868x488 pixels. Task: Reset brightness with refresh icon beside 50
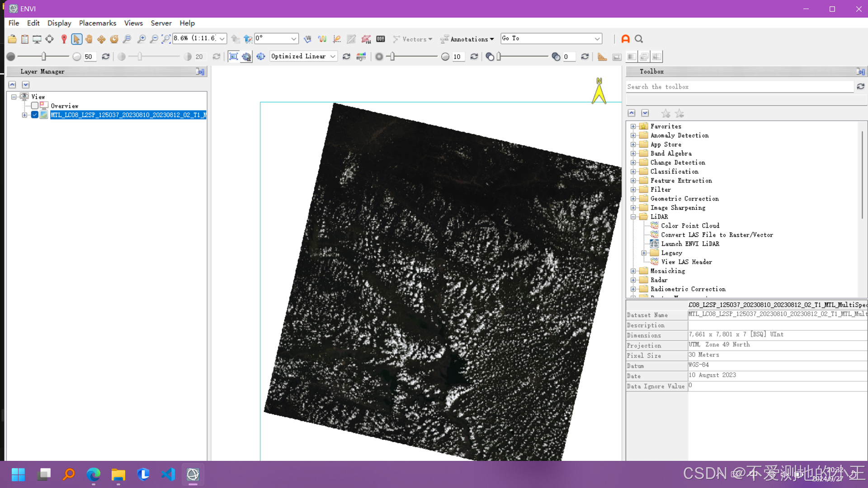tap(106, 56)
